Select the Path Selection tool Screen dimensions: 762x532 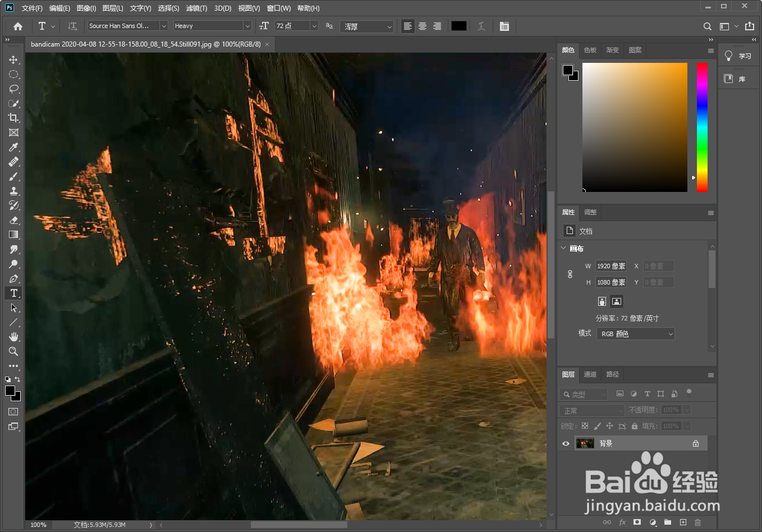[13, 308]
